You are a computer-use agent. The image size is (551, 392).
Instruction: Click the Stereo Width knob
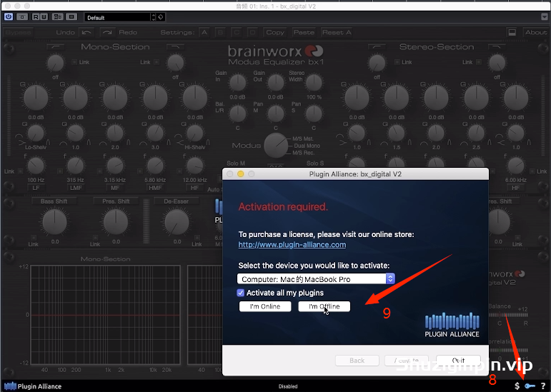314,83
